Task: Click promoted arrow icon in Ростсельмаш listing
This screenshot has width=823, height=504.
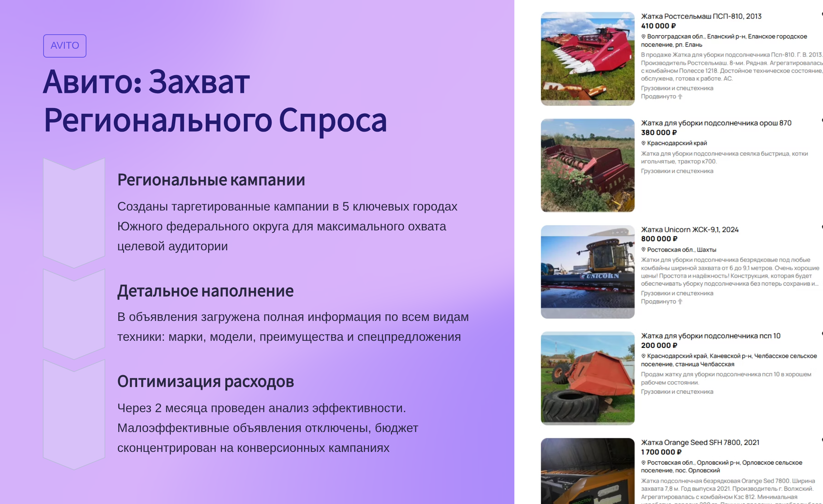Action: tap(680, 97)
